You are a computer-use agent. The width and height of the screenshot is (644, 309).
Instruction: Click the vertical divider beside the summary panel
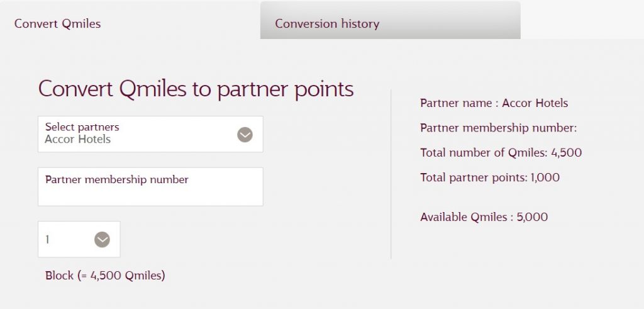point(391,174)
